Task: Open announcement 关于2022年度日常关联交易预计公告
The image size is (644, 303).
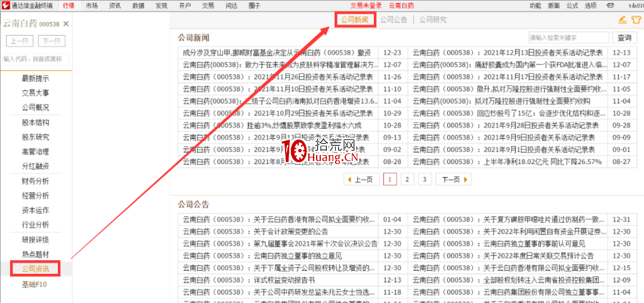Action: click(x=503, y=256)
